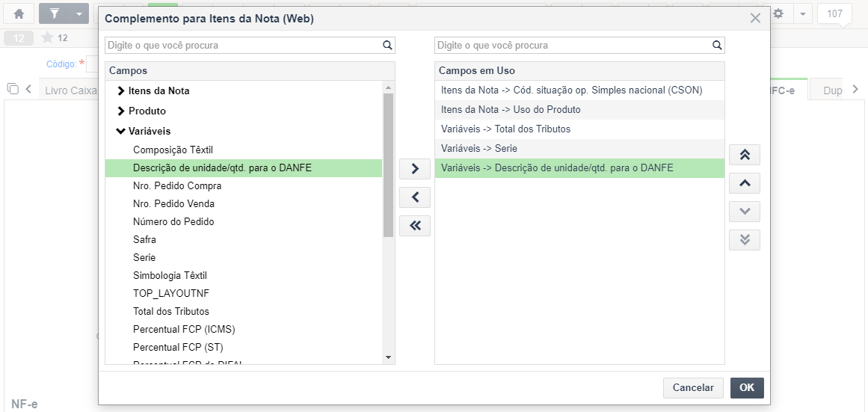Select Variáveis -> Total dos Tributos row
The width and height of the screenshot is (868, 412).
point(579,129)
